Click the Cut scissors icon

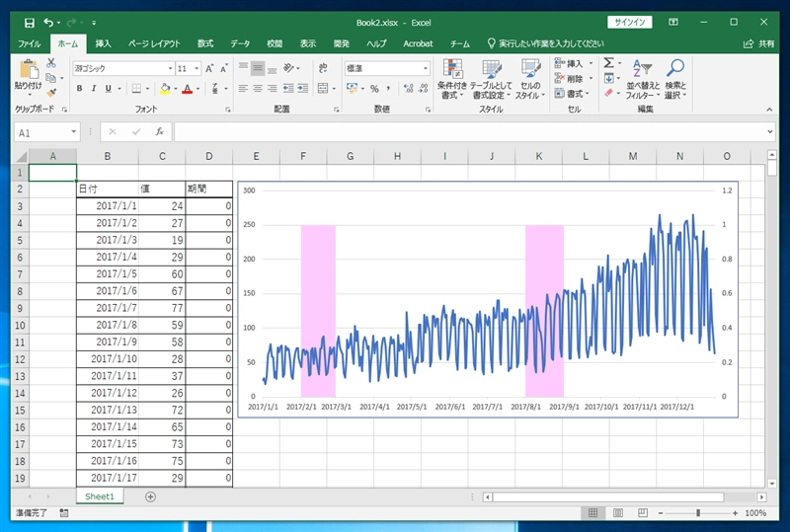(51, 63)
